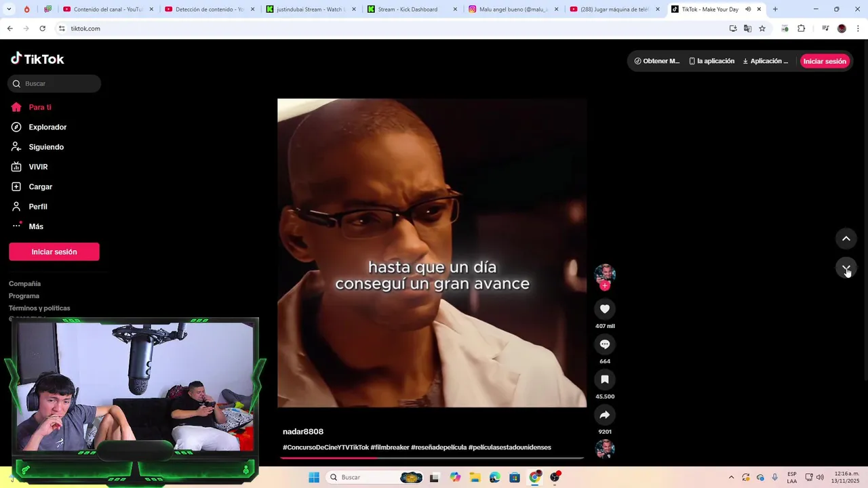Viewport: 868px width, 488px height.
Task: Click the sound disc thumbnail below share
Action: (x=605, y=449)
